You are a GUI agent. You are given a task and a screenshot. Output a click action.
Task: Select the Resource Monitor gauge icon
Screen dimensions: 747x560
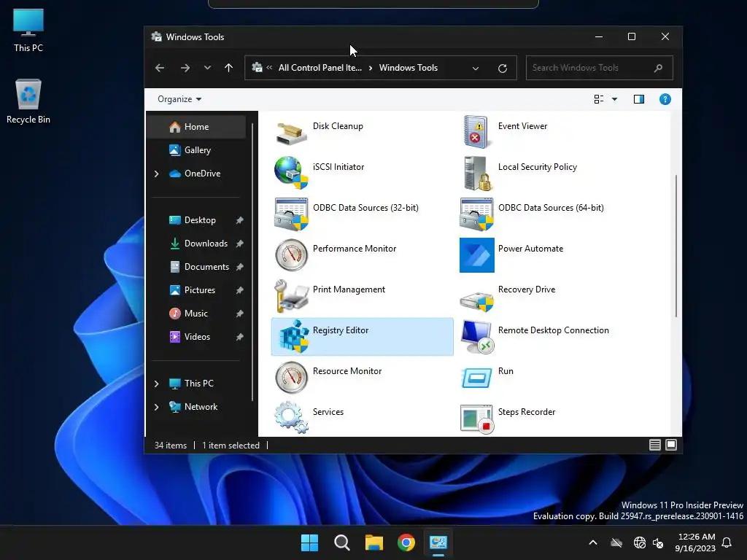pos(291,378)
